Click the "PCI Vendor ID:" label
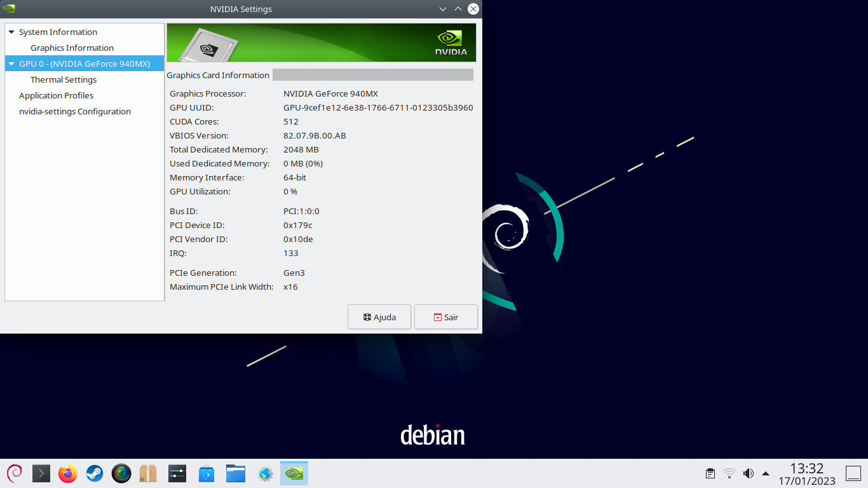Viewport: 868px width, 488px height. tap(199, 239)
